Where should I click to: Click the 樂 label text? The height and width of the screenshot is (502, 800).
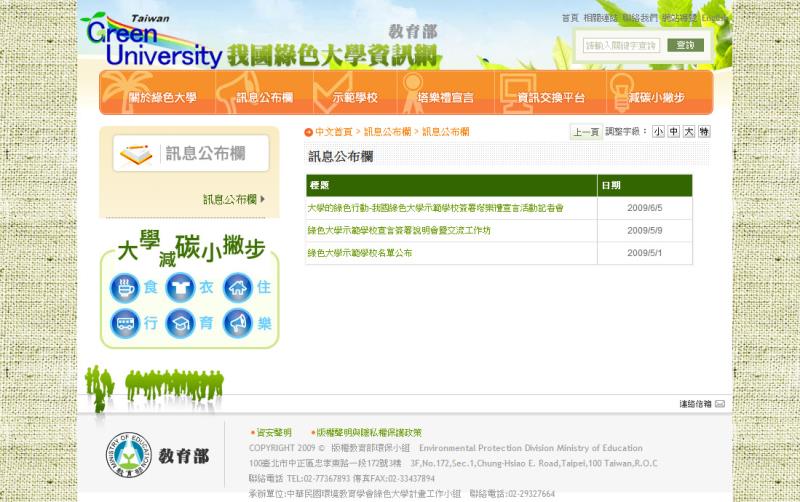pos(264,323)
